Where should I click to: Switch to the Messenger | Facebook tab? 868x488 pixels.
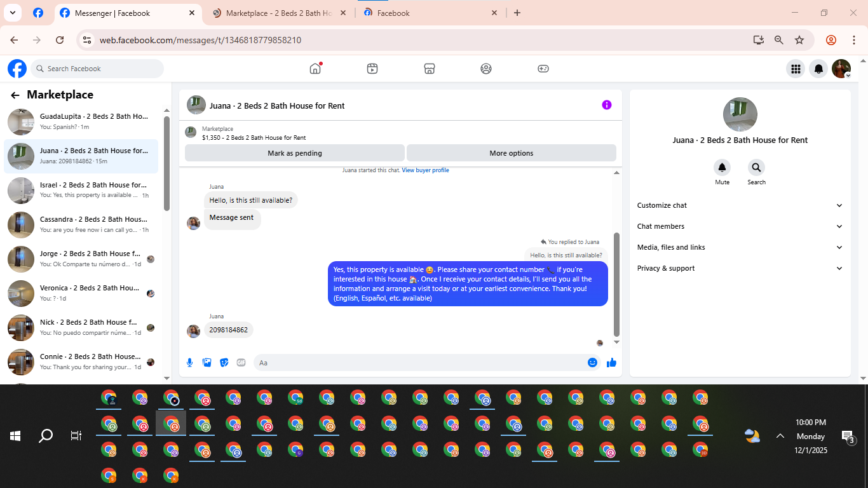127,13
